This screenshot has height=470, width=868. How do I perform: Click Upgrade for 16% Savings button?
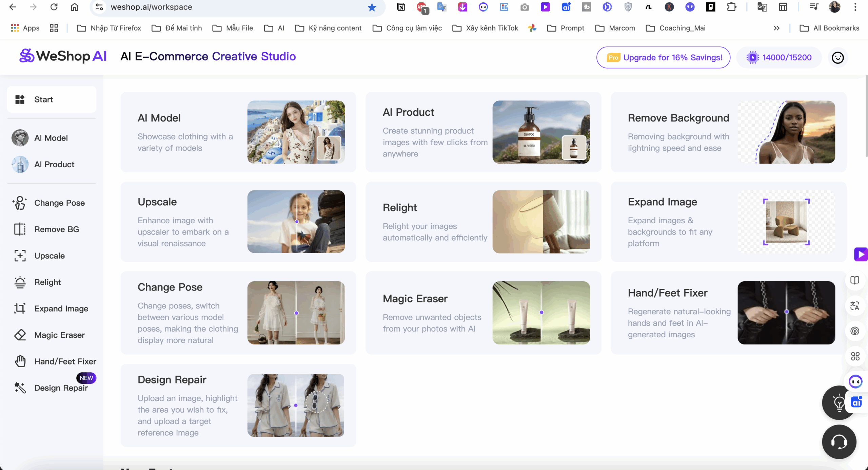(663, 57)
